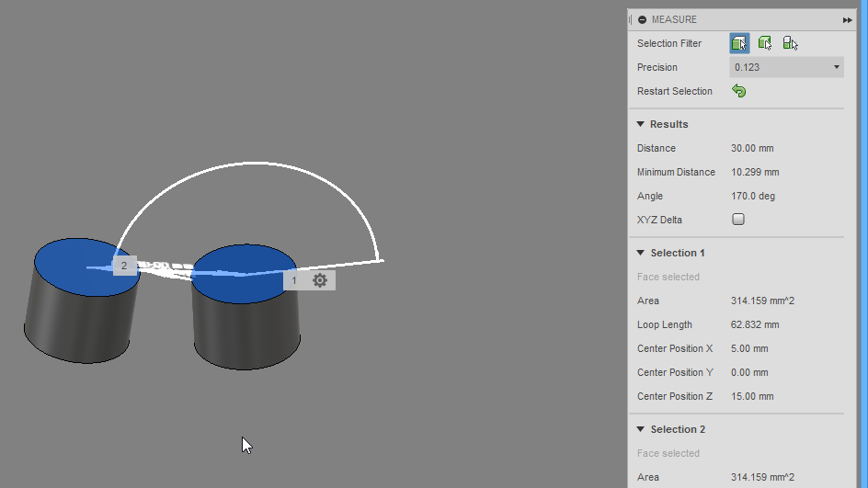Click the Selection Filter label
The height and width of the screenshot is (488, 868).
669,43
